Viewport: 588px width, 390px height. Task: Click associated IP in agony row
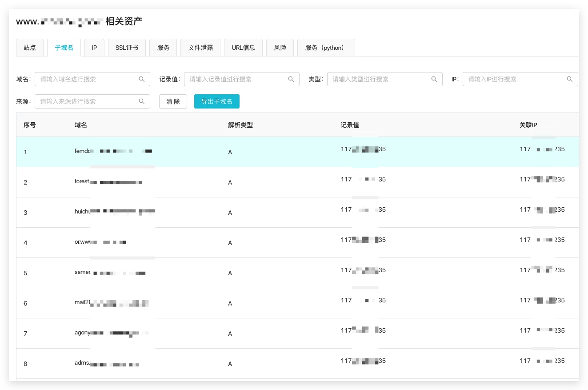(542, 331)
